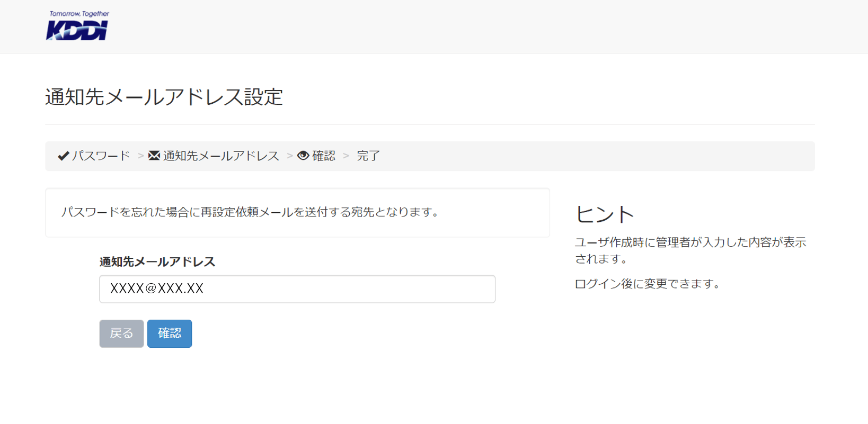Click the arrow separator after パスワード step
This screenshot has width=868, height=424.
tap(140, 156)
